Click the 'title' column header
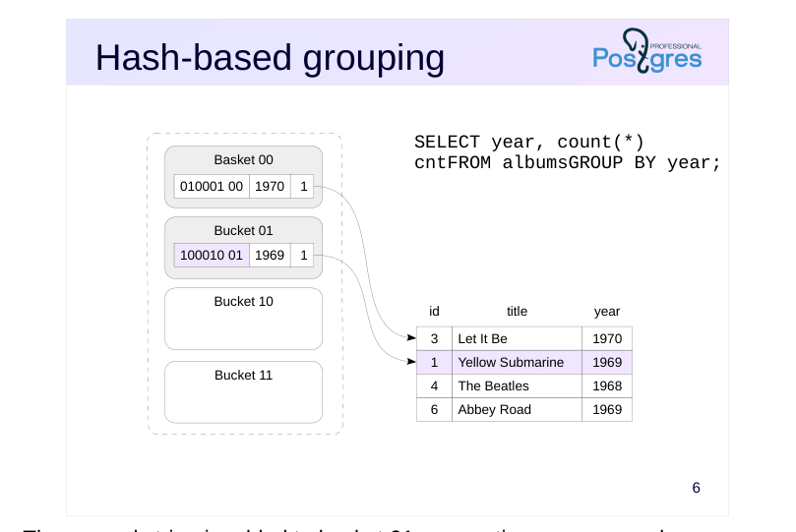Viewport: 796px width, 532px height. 517,312
